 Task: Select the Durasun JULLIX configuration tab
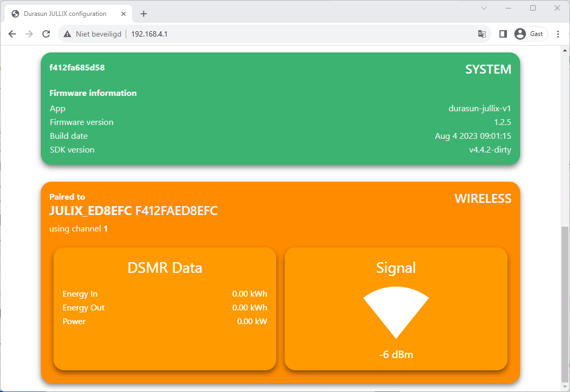[x=69, y=14]
